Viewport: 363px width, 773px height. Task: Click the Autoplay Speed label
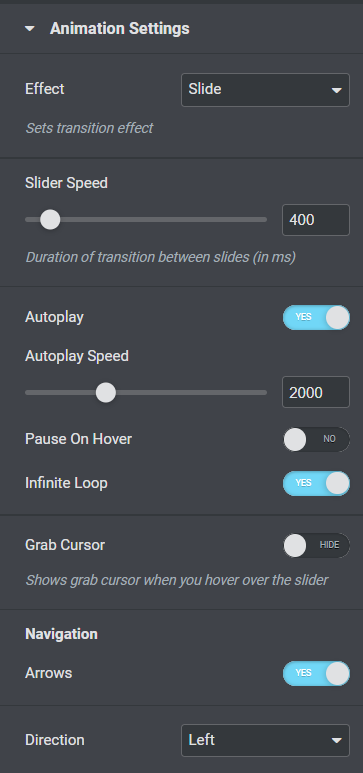pyautogui.click(x=77, y=356)
